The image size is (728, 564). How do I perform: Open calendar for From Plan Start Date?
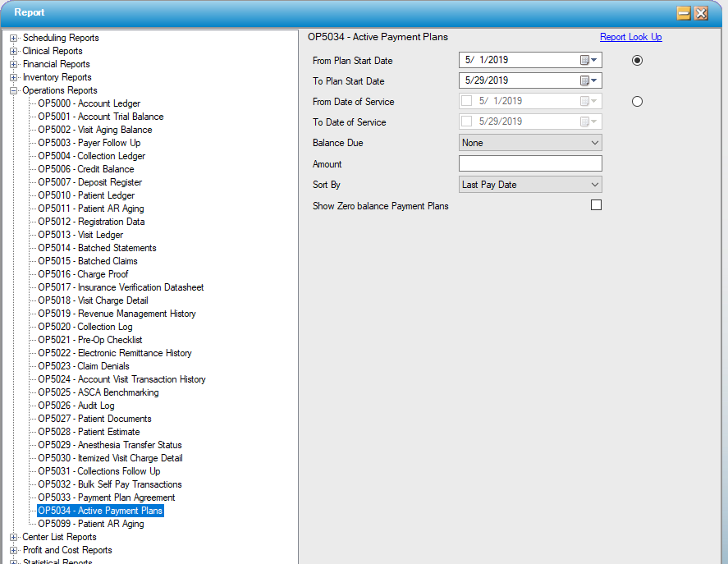(x=589, y=60)
